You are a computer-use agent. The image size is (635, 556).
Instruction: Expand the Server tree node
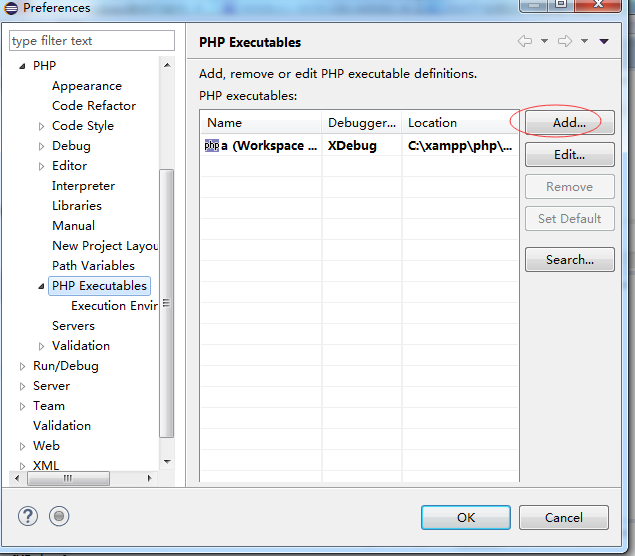coord(22,386)
